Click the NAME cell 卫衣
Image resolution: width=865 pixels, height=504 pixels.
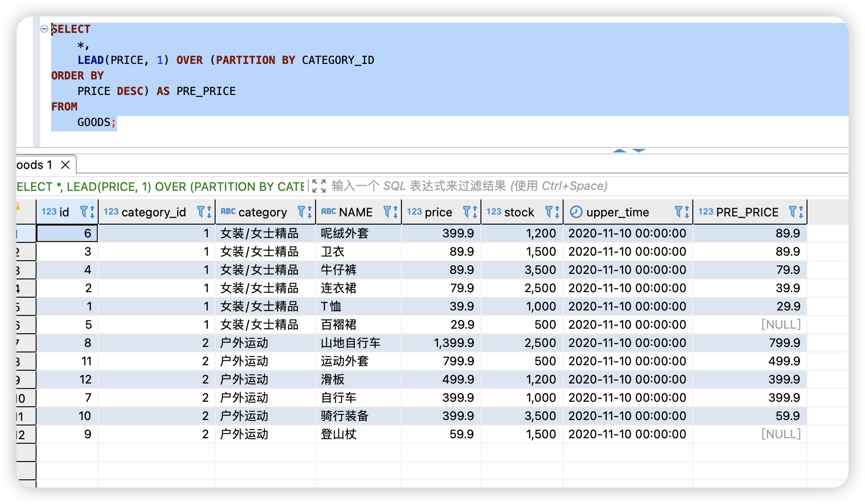click(x=359, y=252)
